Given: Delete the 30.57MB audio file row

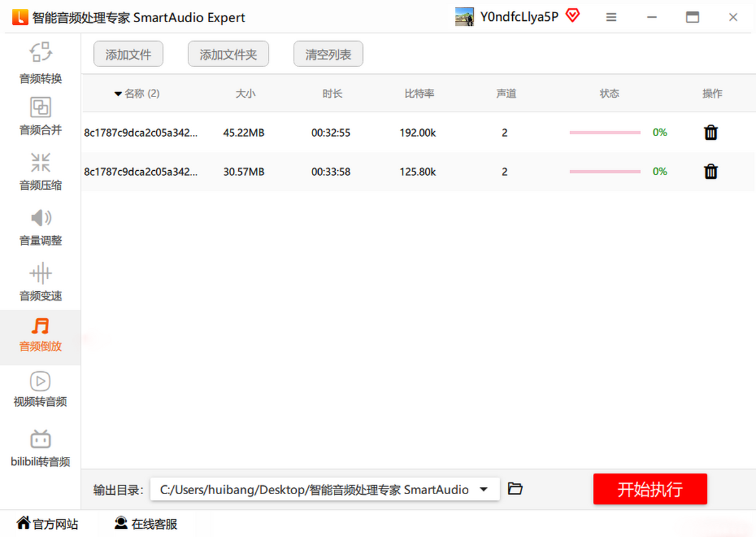Looking at the screenshot, I should pos(711,171).
